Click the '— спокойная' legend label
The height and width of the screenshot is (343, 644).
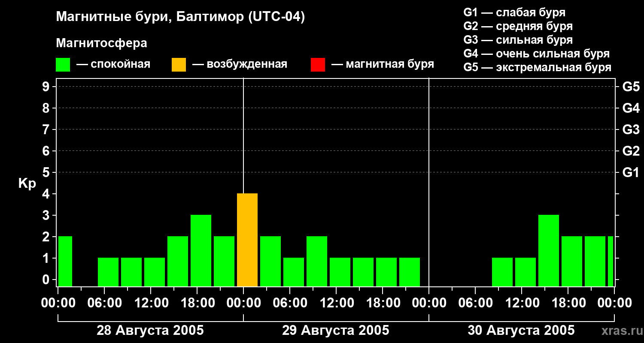click(113, 64)
